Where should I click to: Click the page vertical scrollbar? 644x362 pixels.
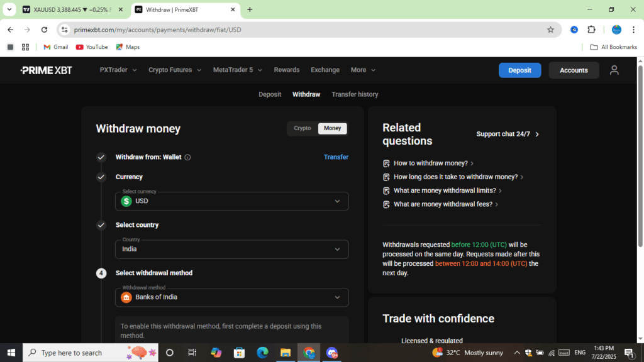coord(640,157)
